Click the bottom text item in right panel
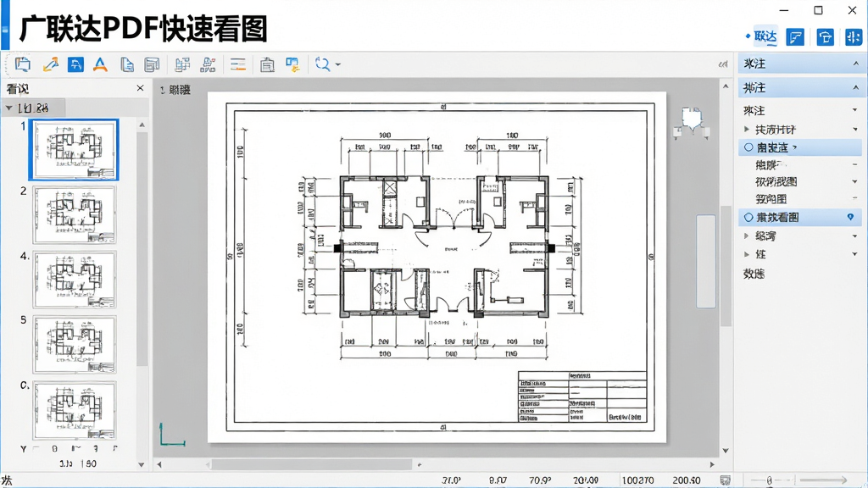Screen dimensions: 868x488 tap(754, 274)
